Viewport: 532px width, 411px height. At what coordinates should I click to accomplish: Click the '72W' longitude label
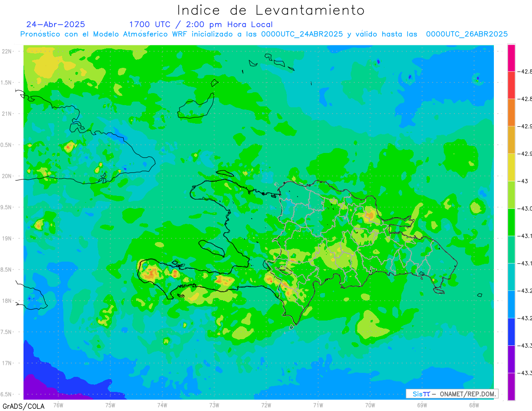266,405
